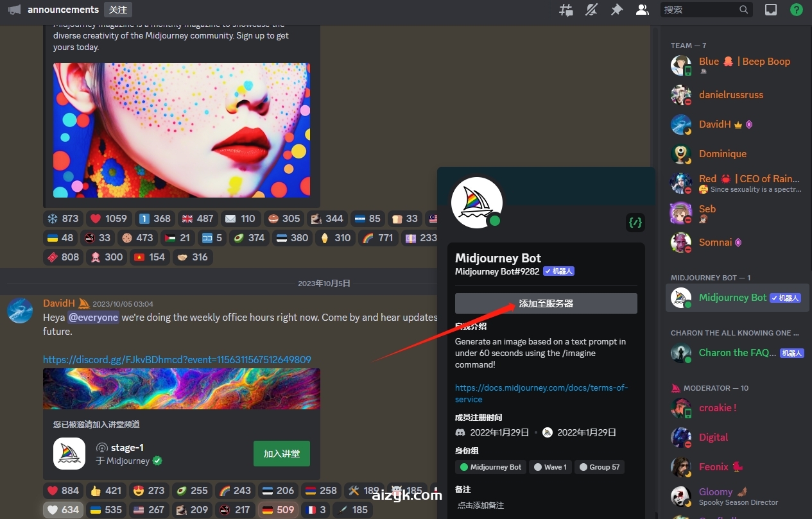
Task: Open the green help question icon
Action: [x=796, y=10]
